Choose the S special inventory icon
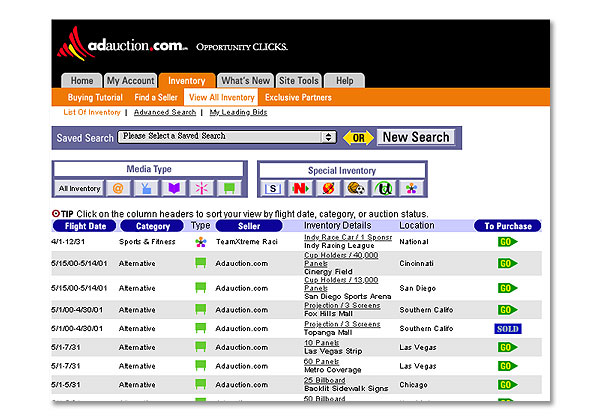 273,188
